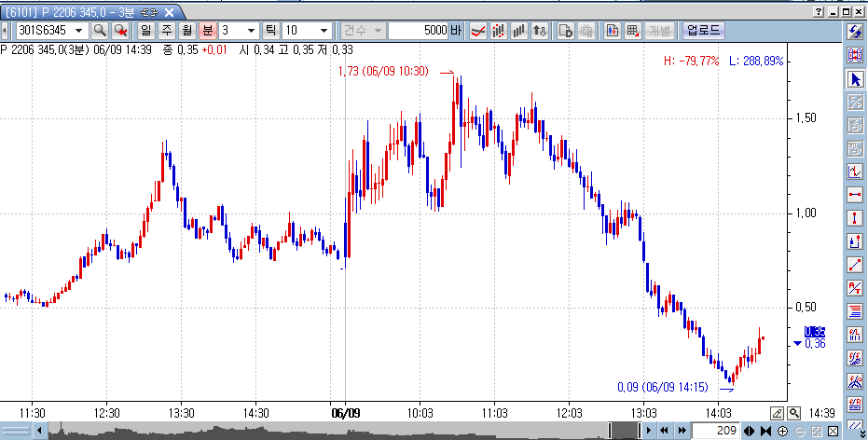This screenshot has height=440, width=868.
Task: Toggle the 월 (monthly) period button
Action: point(186,31)
